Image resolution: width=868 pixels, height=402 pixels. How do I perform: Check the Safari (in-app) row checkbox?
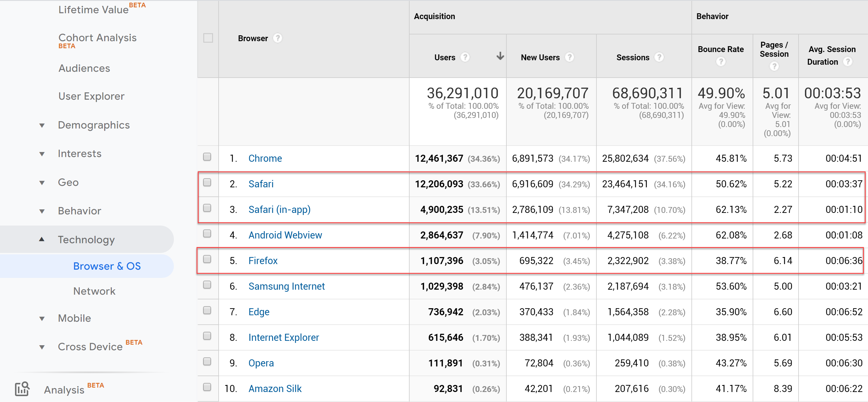click(x=207, y=208)
